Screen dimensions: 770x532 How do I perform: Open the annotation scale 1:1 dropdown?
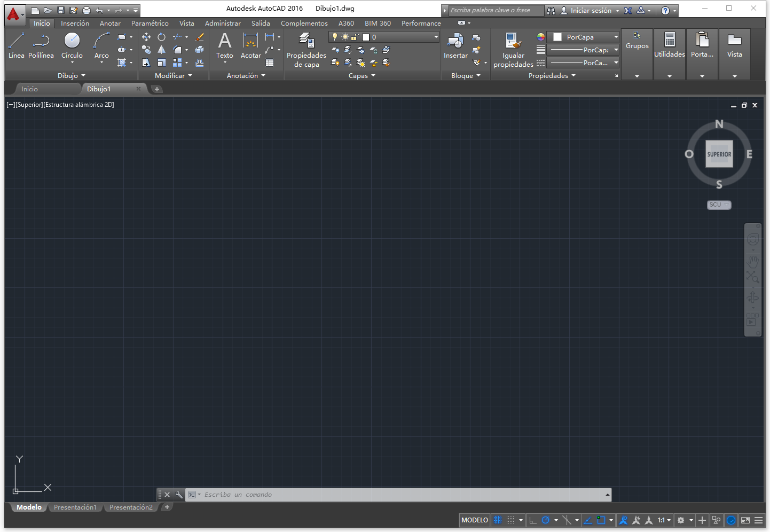(x=664, y=520)
